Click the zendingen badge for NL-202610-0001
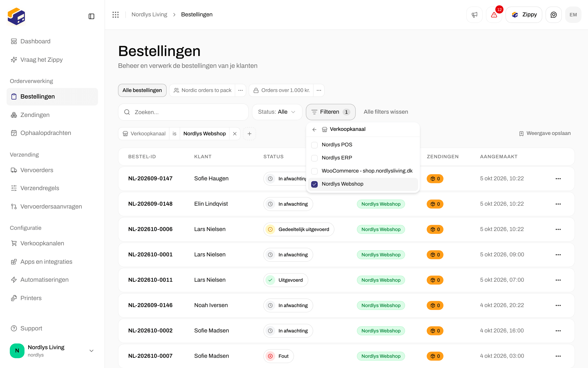 [x=435, y=255]
